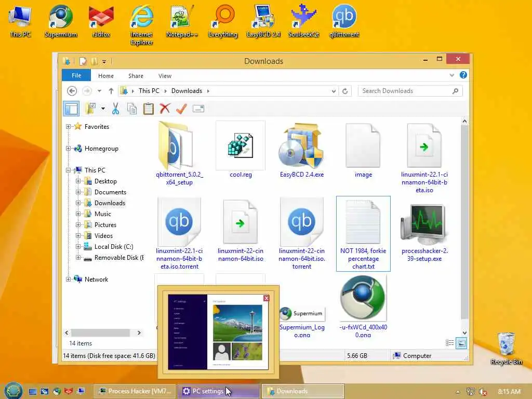
Task: Click the New Folder icon in title bar
Action: click(94, 61)
